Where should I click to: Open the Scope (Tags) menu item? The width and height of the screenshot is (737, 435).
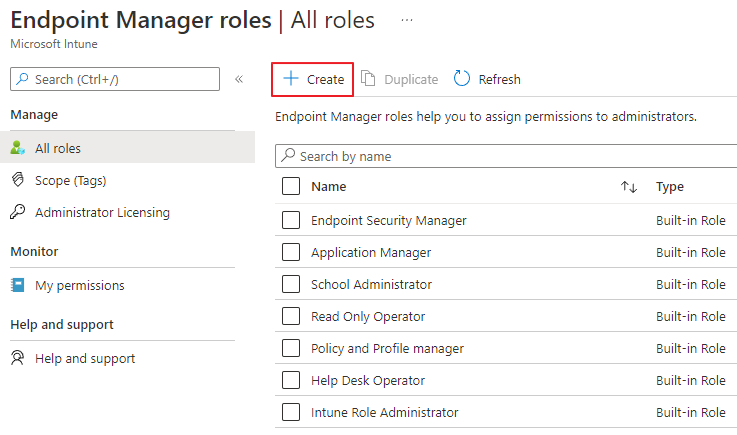[x=70, y=180]
